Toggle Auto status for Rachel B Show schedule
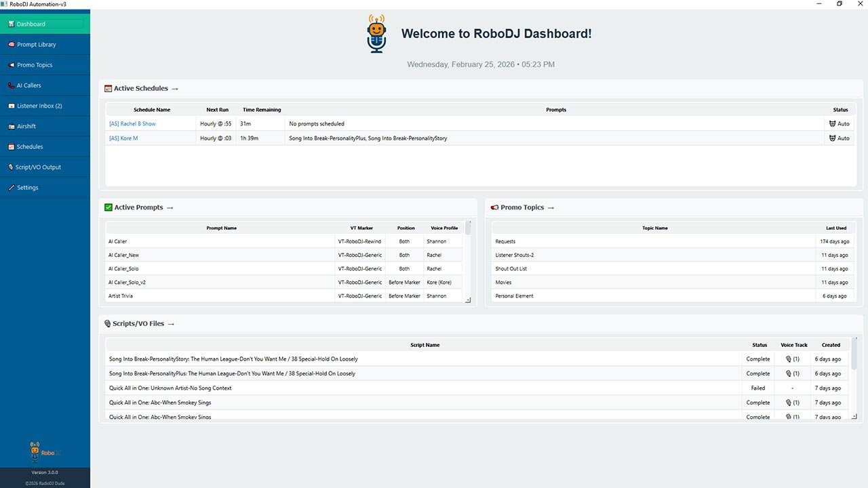The width and height of the screenshot is (868, 488). (839, 123)
